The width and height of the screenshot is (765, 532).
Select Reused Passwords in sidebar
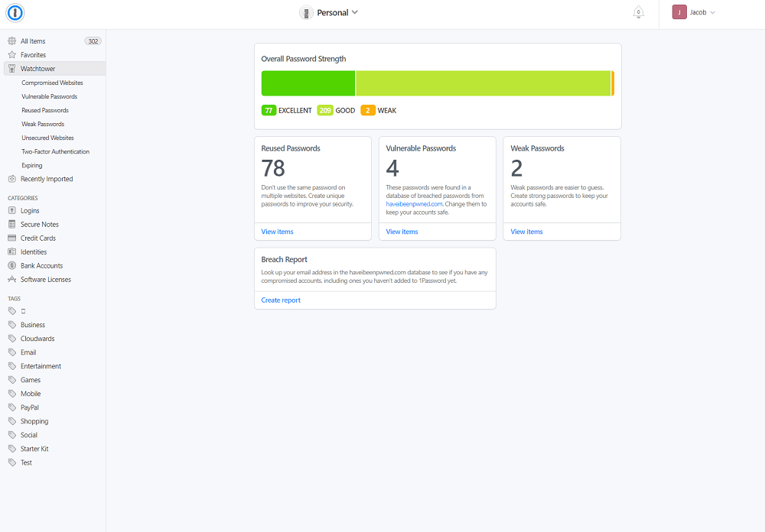45,110
